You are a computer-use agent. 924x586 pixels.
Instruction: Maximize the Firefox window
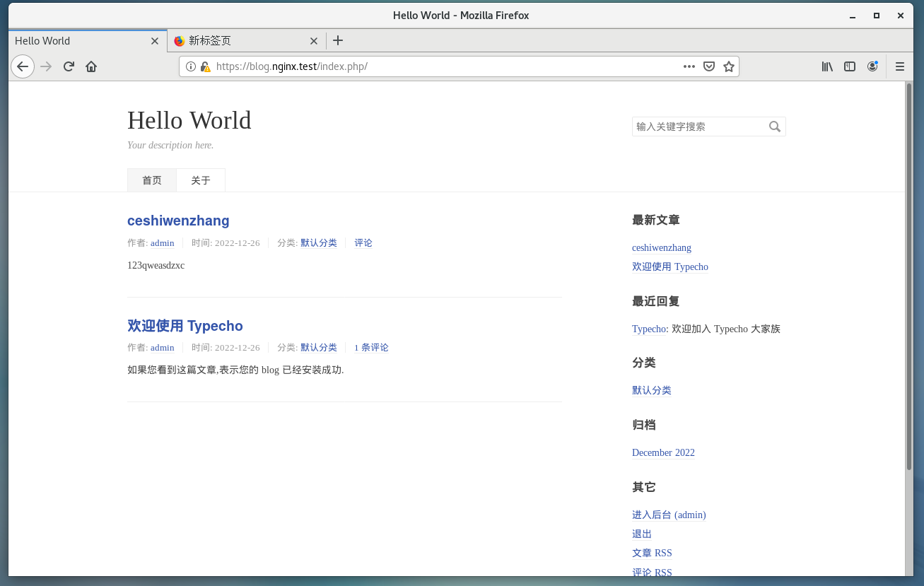pyautogui.click(x=877, y=15)
